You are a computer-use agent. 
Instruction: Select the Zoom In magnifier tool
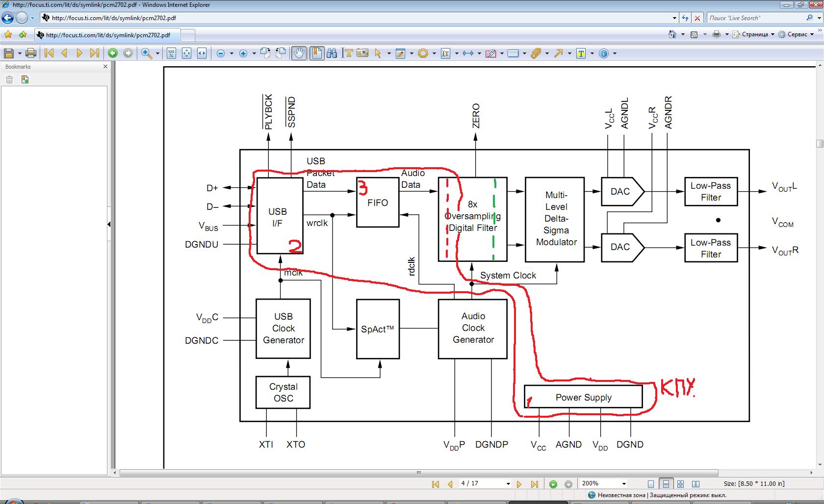click(x=146, y=53)
